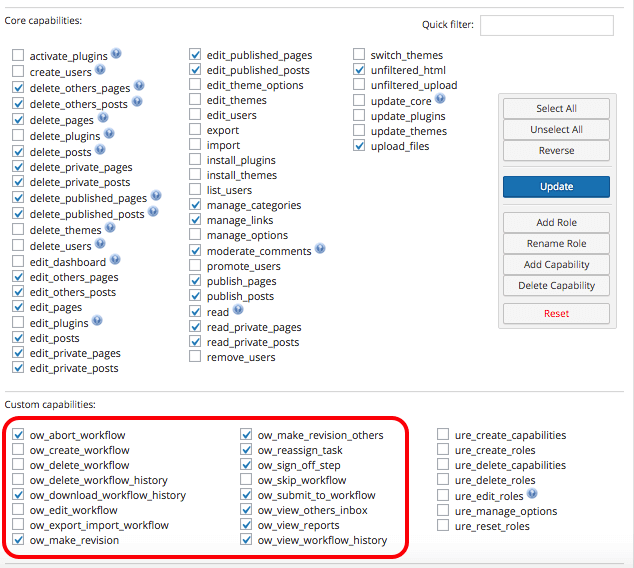
Task: Uncheck ow_view_reports capability
Action: [x=246, y=524]
